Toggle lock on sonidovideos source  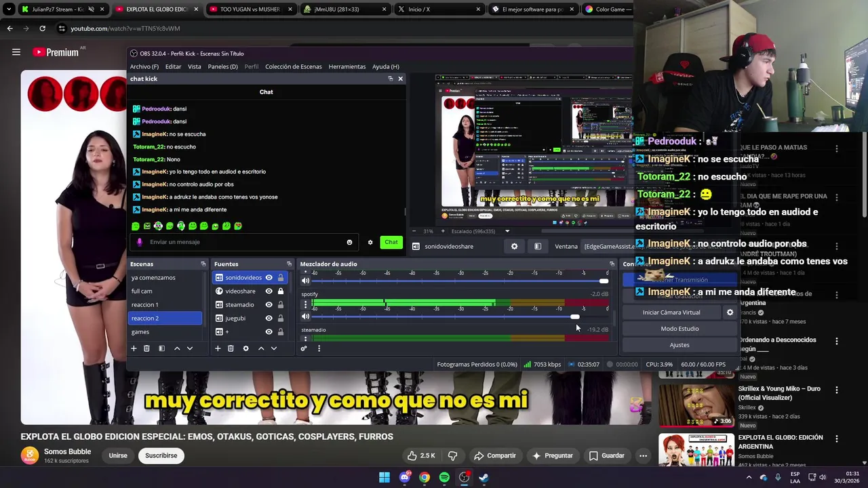(x=280, y=277)
